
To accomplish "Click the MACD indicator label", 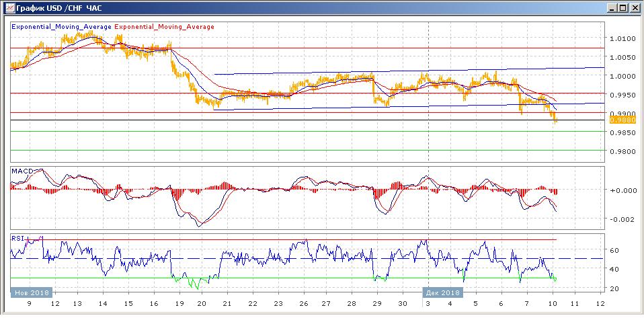I will 19,171.
